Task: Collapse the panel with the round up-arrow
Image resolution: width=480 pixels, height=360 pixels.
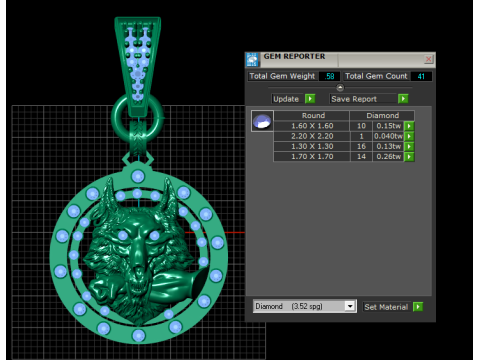Action: [340, 88]
